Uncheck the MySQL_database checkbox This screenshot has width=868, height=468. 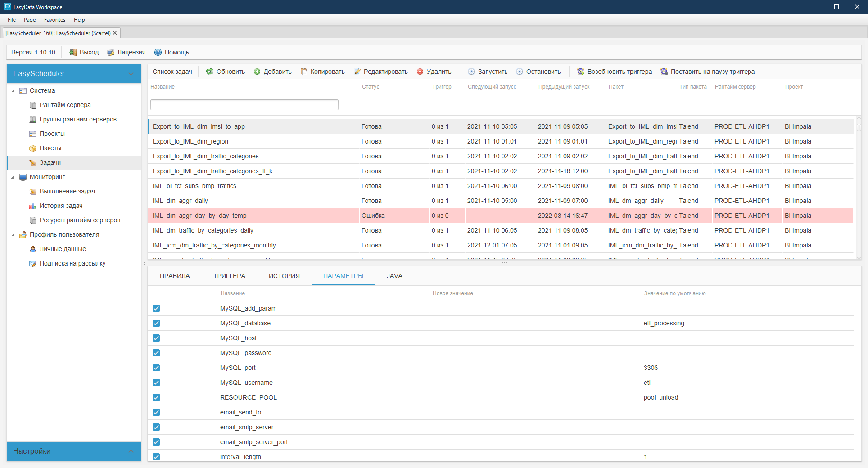coord(156,323)
